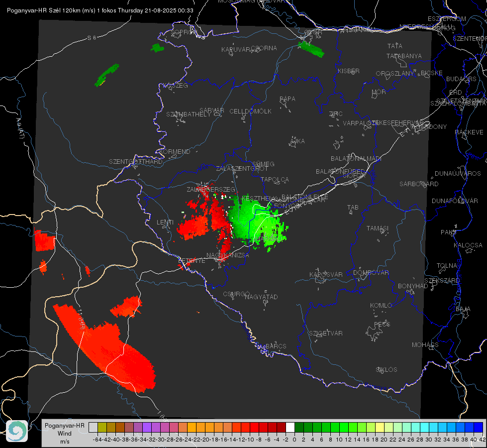The height and width of the screenshot is (448, 487).
Task: Click the KISBÉR label
Action: click(x=349, y=71)
